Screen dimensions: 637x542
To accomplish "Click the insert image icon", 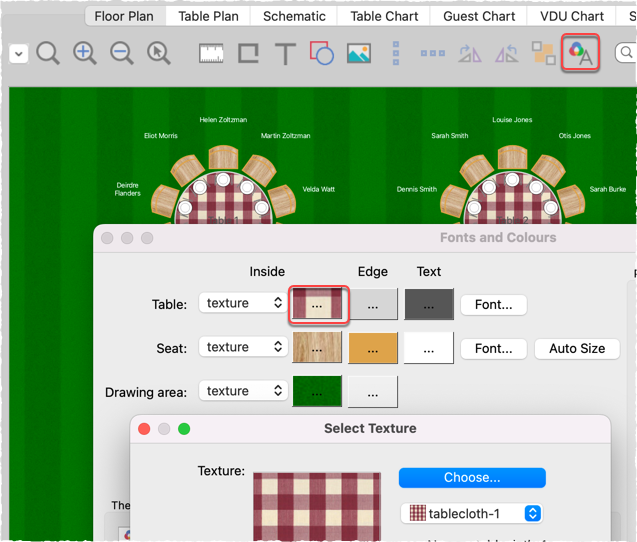I will pyautogui.click(x=359, y=54).
